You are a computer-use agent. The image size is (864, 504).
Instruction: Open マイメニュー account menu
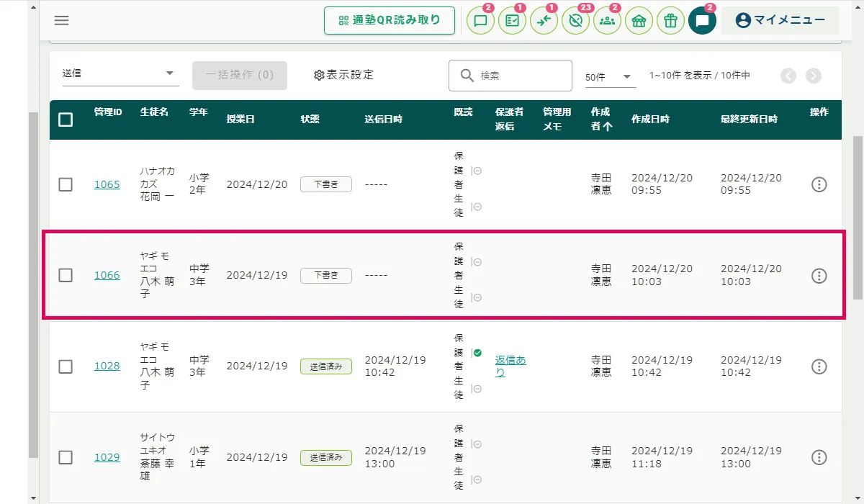pyautogui.click(x=780, y=20)
